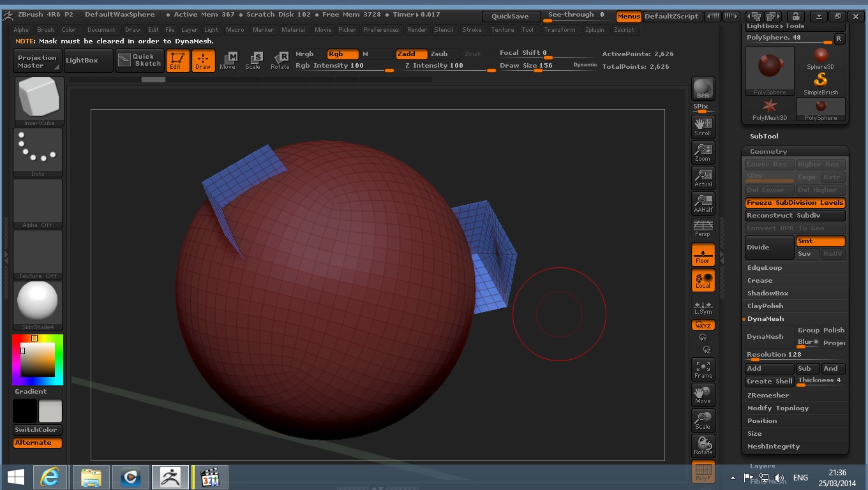Viewport: 868px width, 490px height.
Task: Toggle Smt smoothing option
Action: (820, 241)
